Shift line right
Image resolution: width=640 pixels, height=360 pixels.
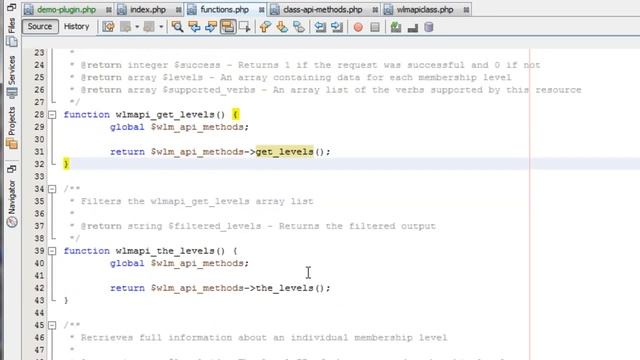click(x=337, y=27)
